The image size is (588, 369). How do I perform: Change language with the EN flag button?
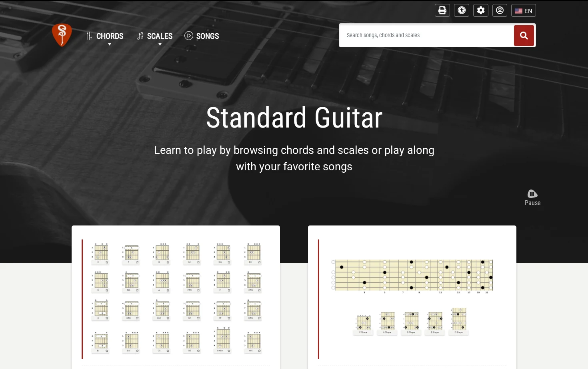click(x=523, y=11)
